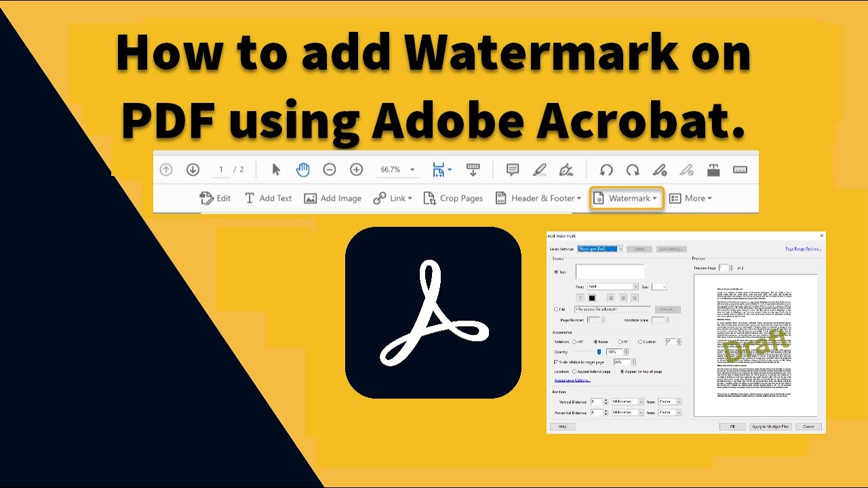Rotate page counterclockwise
Viewport: 868px width, 488px height.
606,169
